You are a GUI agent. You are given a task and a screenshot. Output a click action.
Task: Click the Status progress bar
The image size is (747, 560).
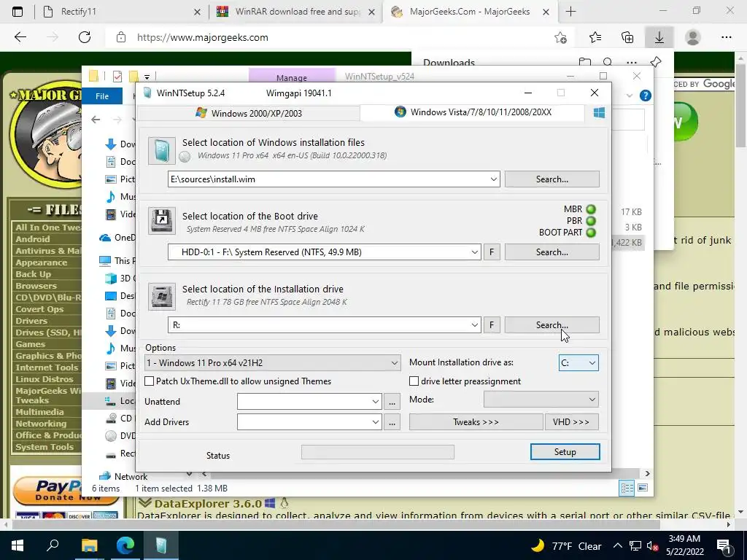pos(378,452)
